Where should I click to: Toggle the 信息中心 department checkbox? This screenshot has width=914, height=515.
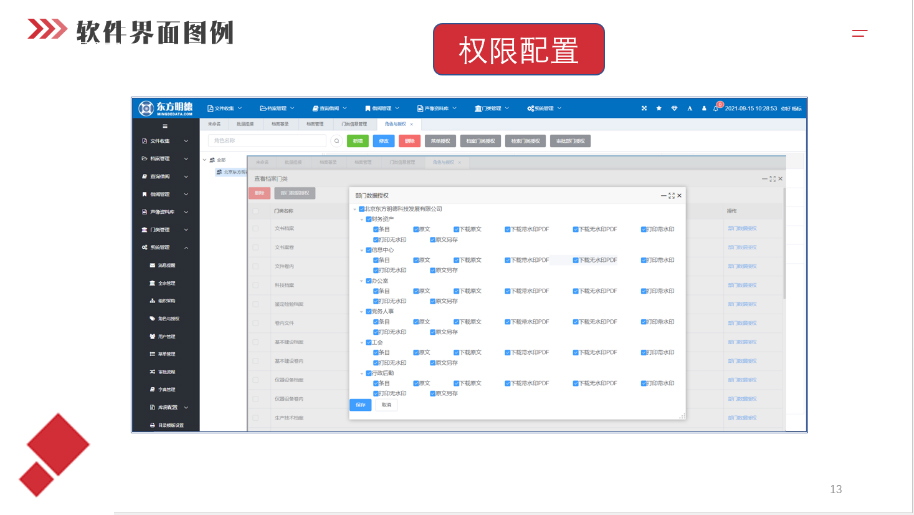pyautogui.click(x=368, y=250)
